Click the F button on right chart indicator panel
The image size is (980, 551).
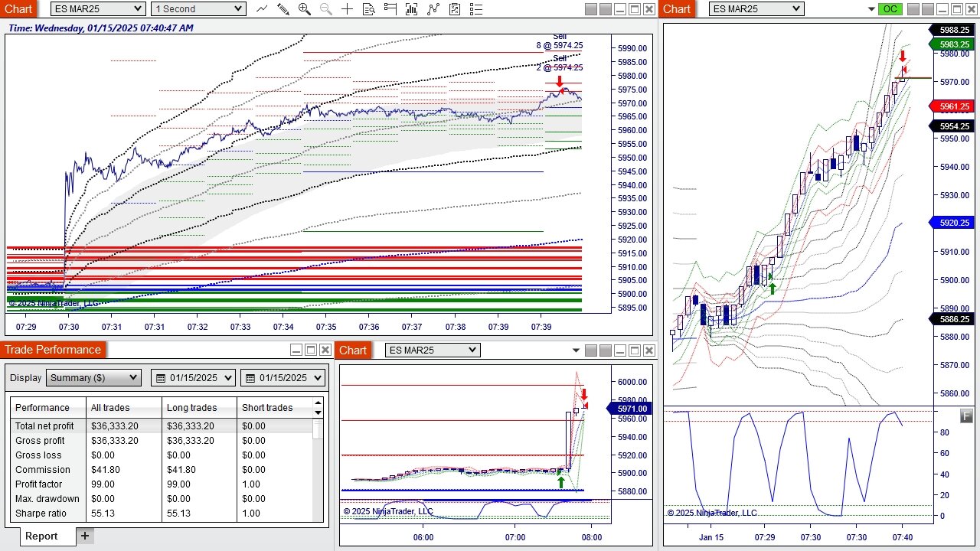[x=967, y=416]
